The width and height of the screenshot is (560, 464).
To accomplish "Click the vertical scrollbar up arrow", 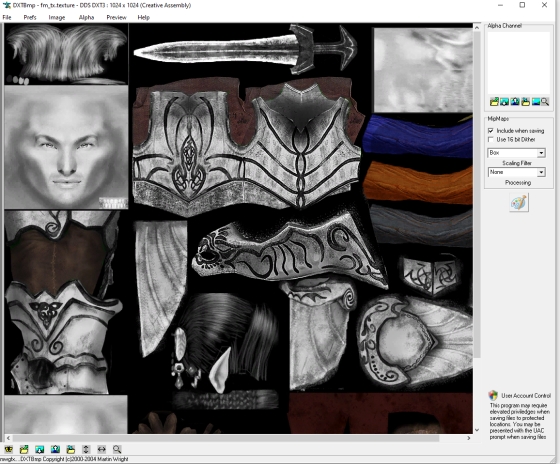I will point(477,27).
